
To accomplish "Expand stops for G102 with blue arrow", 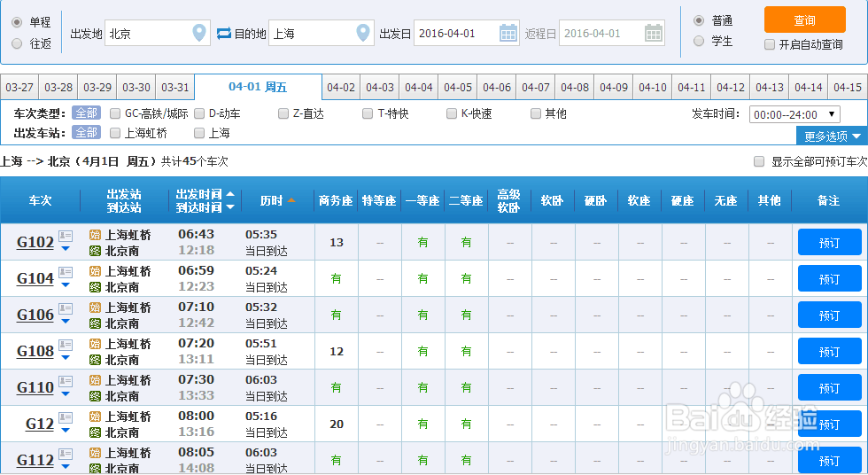I will [66, 248].
